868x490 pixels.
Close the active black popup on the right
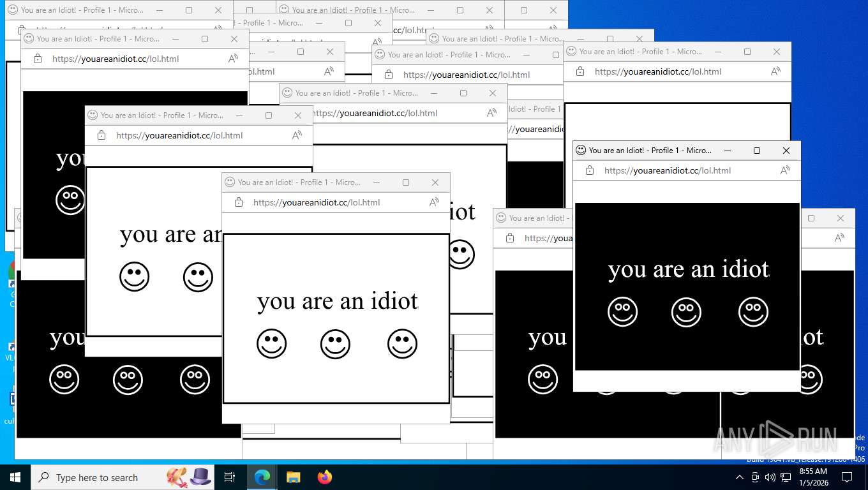(786, 151)
